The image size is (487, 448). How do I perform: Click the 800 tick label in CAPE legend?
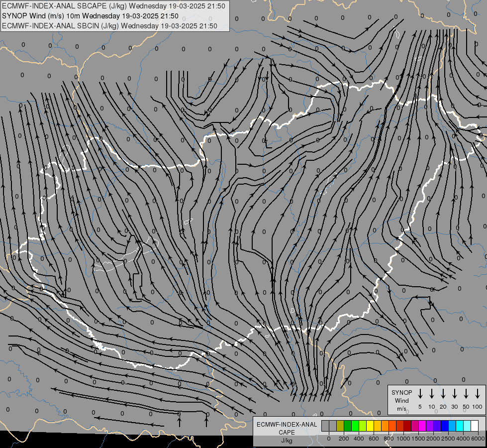pyautogui.click(x=389, y=439)
